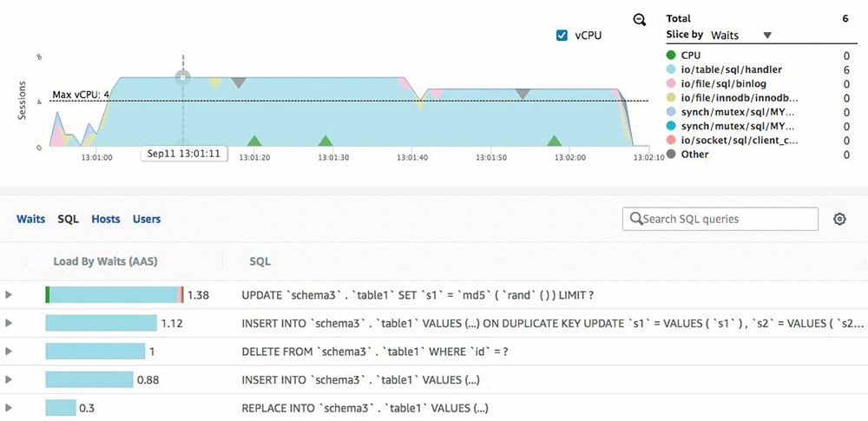The width and height of the screenshot is (868, 421).
Task: Open the SQL table settings gear
Action: pyautogui.click(x=839, y=220)
